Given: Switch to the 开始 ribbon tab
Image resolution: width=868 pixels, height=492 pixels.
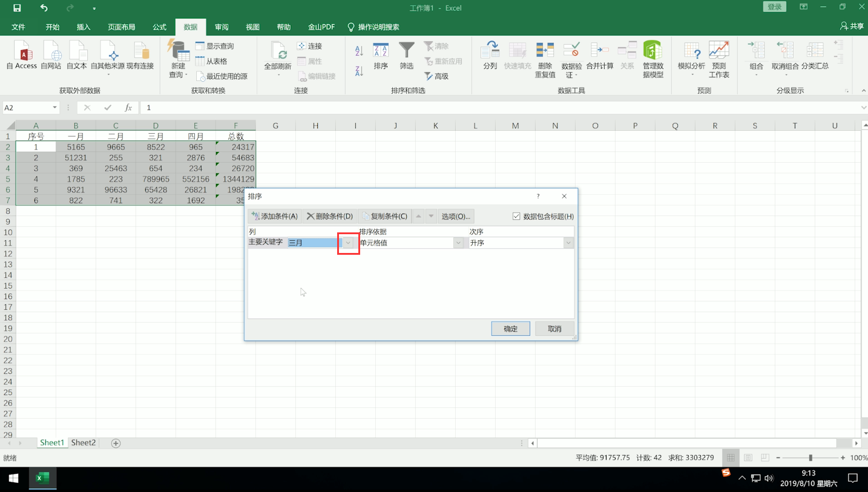Looking at the screenshot, I should pos(53,27).
